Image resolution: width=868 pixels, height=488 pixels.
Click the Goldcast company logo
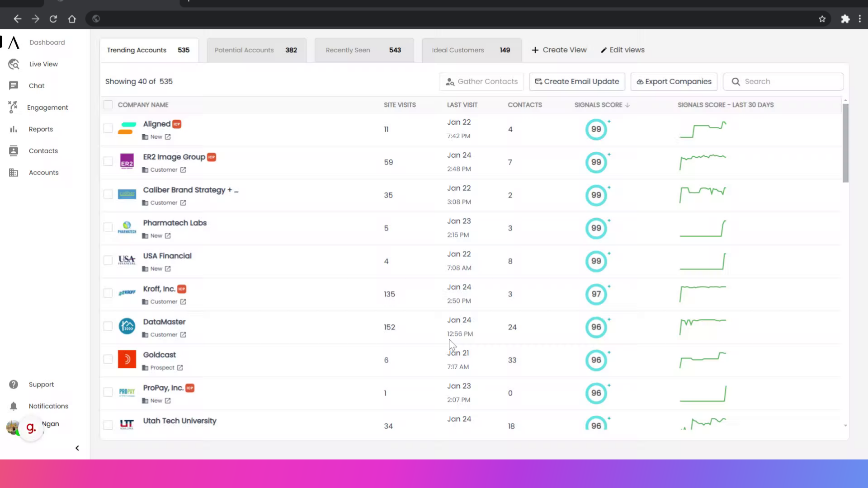point(127,359)
